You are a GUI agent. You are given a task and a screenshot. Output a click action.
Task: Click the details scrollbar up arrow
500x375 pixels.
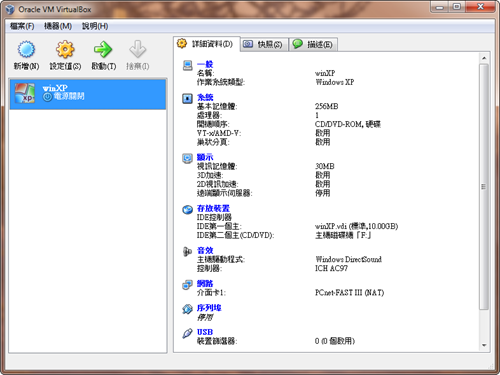484,58
